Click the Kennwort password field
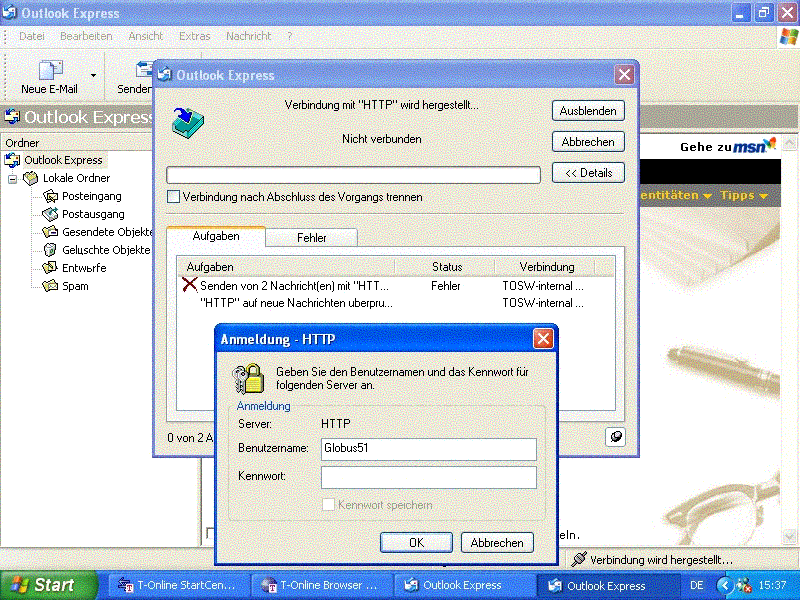Screen dimensions: 800x600 click(x=429, y=478)
